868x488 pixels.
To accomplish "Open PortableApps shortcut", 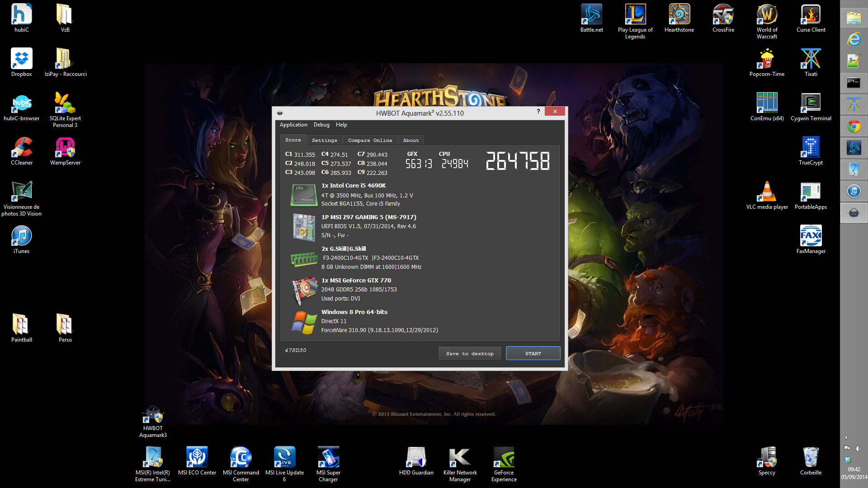I will click(811, 195).
